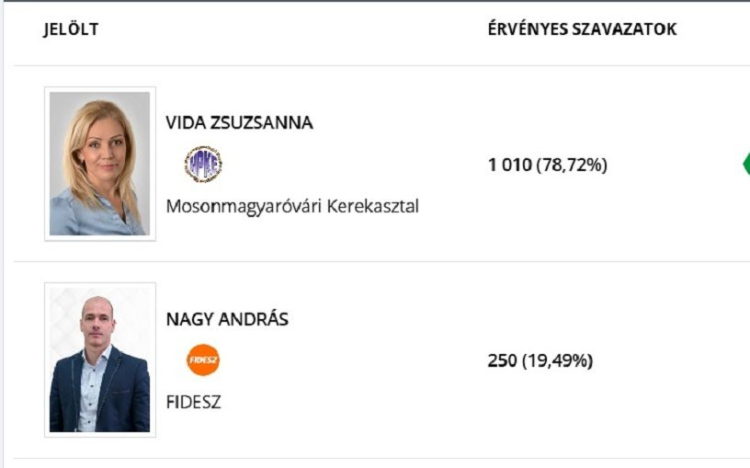Open Vida Zsuzsanna's portrait photo

[x=99, y=164]
